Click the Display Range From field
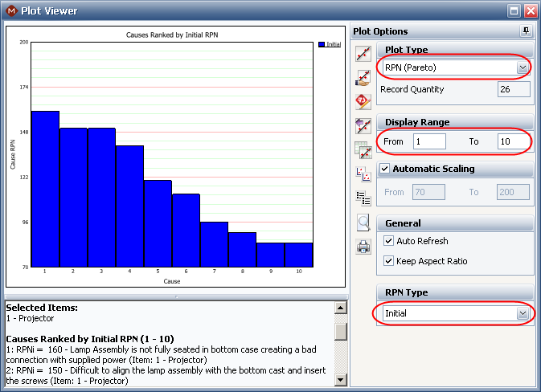The image size is (541, 392). click(428, 141)
